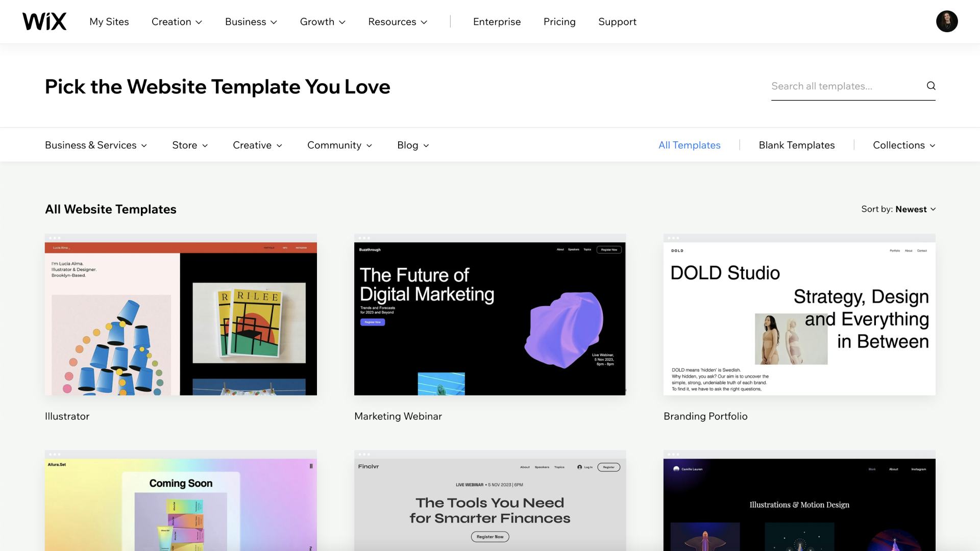
Task: Click the search magnifier icon
Action: 931,86
